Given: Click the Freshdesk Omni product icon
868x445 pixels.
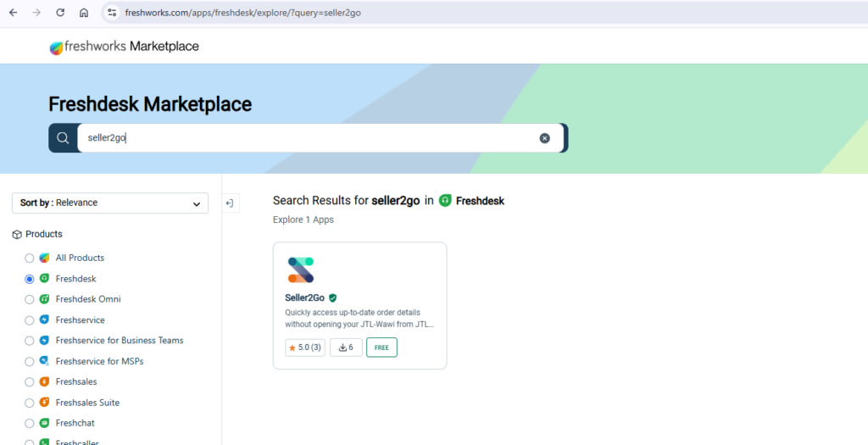Looking at the screenshot, I should pyautogui.click(x=44, y=299).
